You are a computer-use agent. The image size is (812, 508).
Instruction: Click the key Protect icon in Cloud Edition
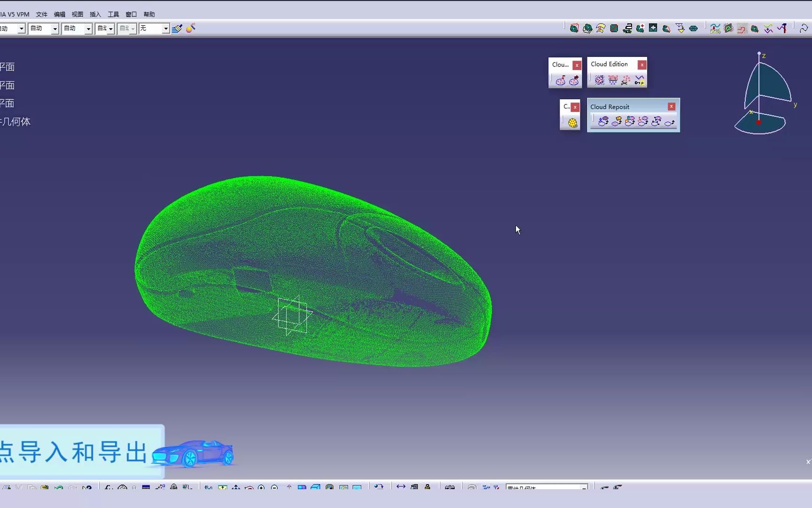tap(640, 80)
